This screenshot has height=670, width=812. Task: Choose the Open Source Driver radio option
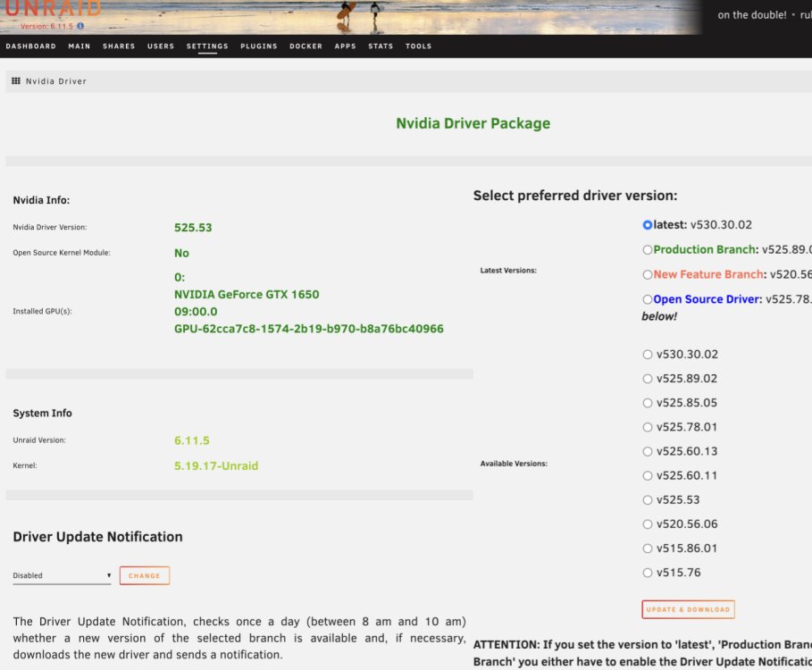648,299
